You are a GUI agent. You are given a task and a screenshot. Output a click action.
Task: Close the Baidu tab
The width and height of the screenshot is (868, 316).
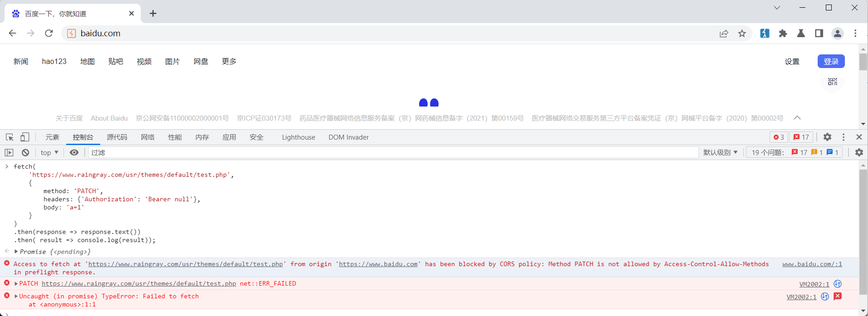click(x=132, y=14)
